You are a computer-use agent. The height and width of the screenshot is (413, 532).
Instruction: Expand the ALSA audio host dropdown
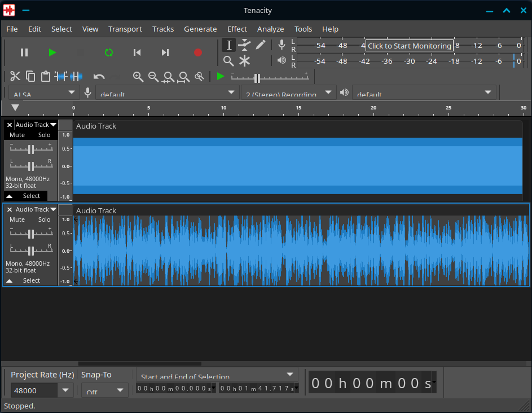coord(72,93)
